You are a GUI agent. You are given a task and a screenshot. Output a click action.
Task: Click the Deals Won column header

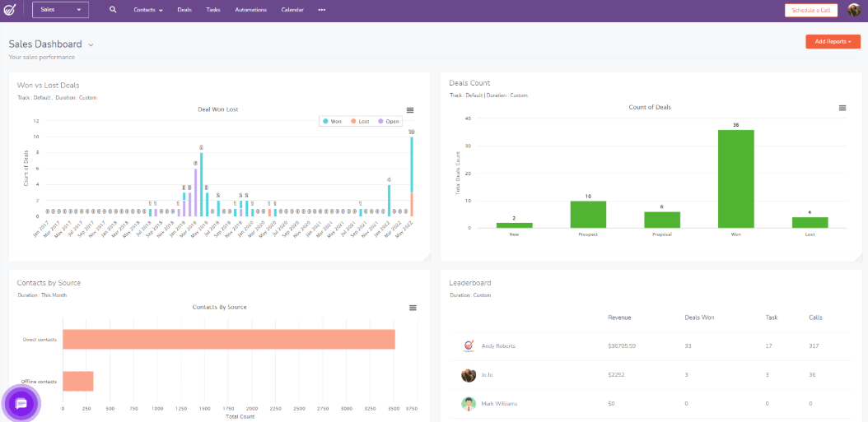coord(699,318)
